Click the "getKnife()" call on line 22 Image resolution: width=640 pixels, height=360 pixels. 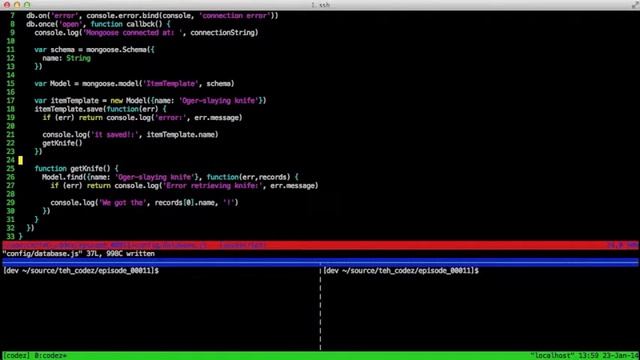point(62,143)
